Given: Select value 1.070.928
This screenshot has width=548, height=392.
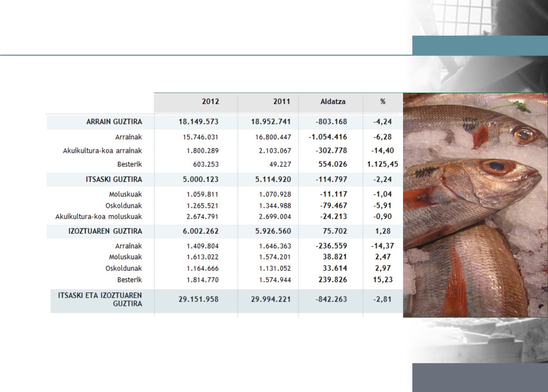Looking at the screenshot, I should (275, 195).
